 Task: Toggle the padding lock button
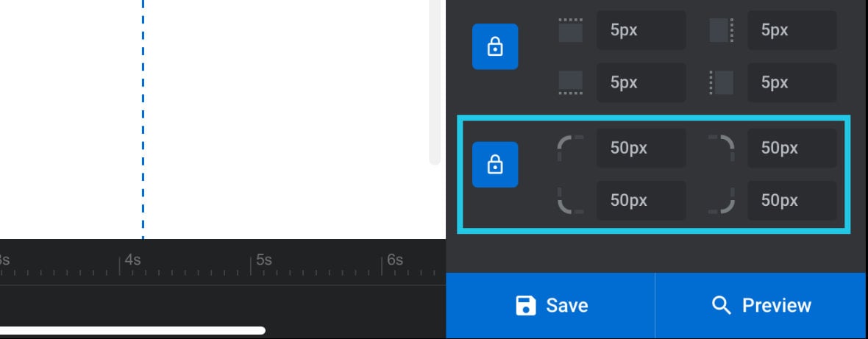(x=495, y=46)
